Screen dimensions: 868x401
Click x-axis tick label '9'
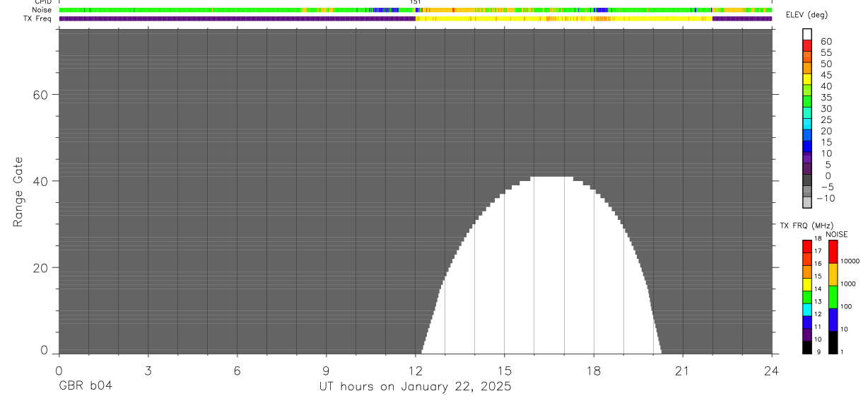point(326,370)
